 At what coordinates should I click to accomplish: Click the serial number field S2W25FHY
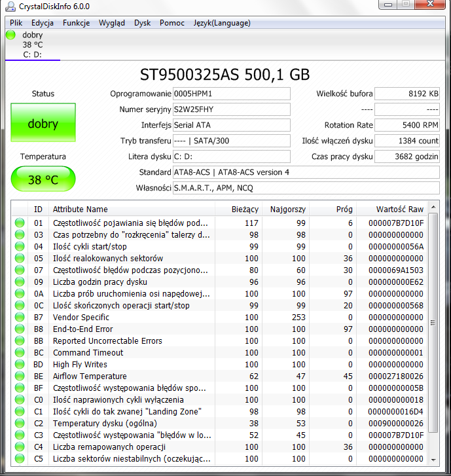click(232, 109)
